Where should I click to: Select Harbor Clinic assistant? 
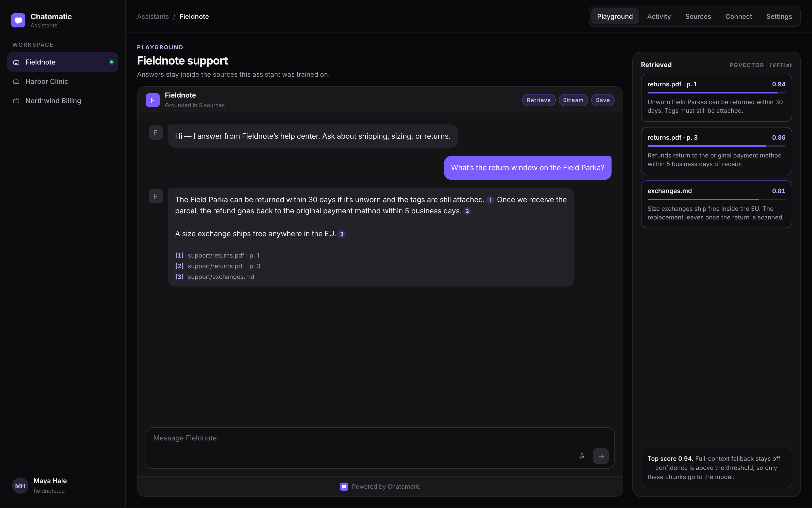coord(62,81)
